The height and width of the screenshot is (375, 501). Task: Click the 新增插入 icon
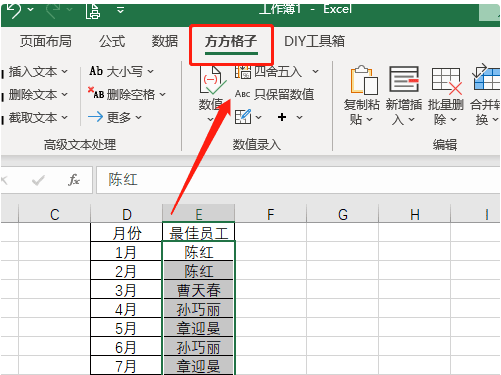point(404,79)
